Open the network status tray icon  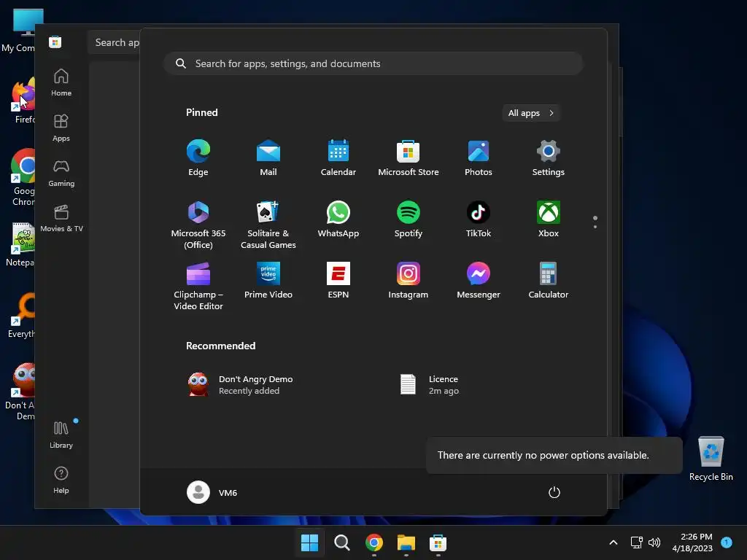tap(636, 542)
